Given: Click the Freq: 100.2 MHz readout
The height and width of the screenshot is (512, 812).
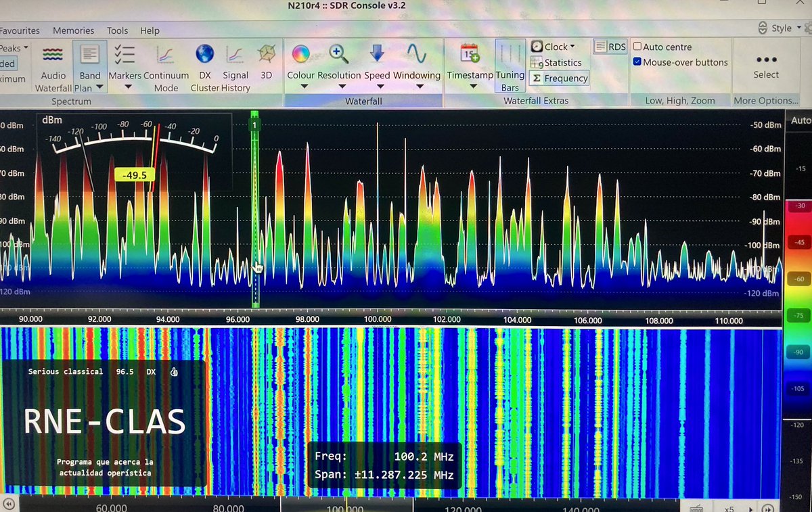Looking at the screenshot, I should pos(384,457).
